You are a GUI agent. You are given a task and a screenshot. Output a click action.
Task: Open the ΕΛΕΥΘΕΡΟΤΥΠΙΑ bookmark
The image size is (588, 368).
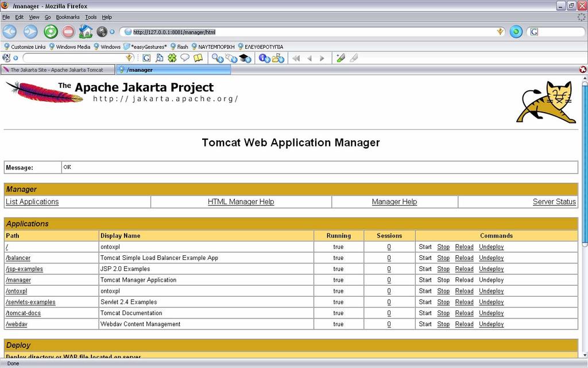261,47
